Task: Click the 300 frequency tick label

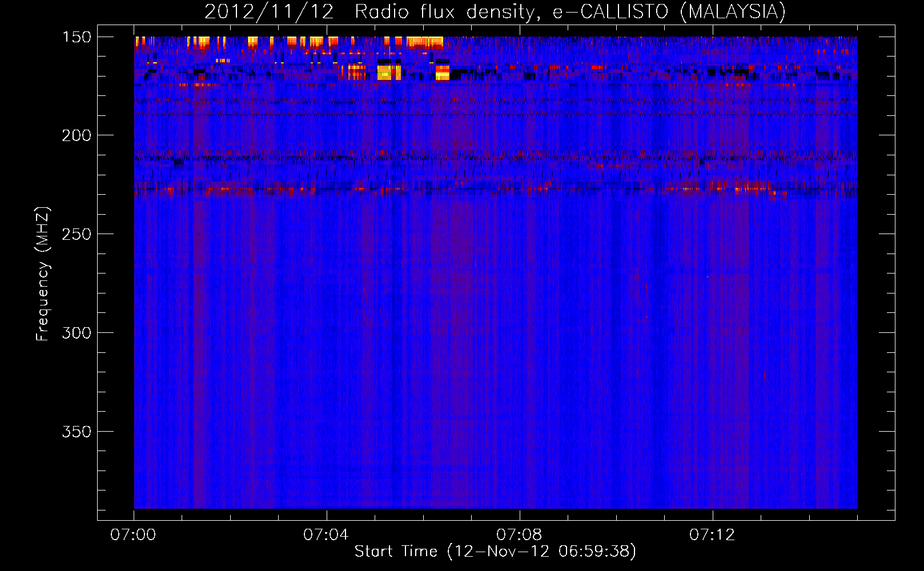Action: point(77,333)
